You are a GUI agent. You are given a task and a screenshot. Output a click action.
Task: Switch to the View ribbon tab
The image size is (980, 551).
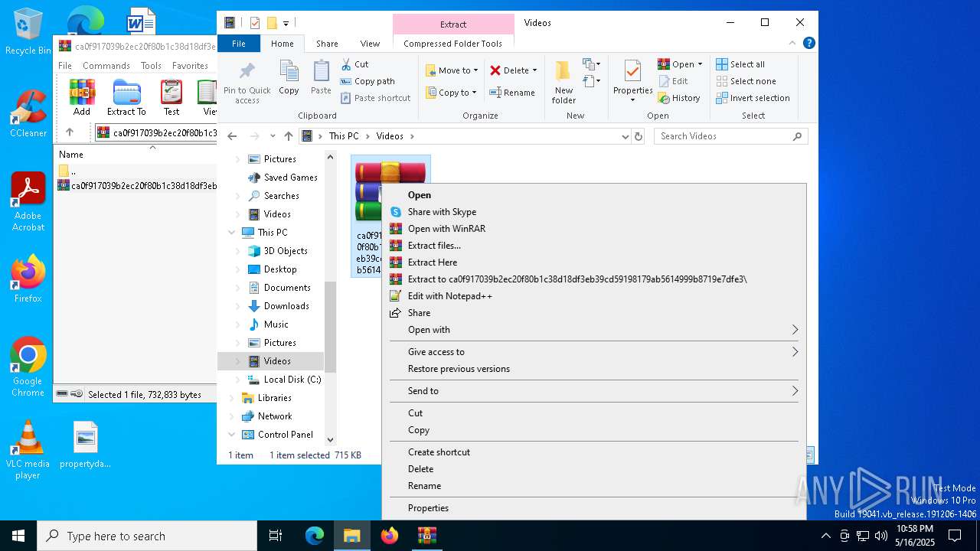[x=370, y=44]
